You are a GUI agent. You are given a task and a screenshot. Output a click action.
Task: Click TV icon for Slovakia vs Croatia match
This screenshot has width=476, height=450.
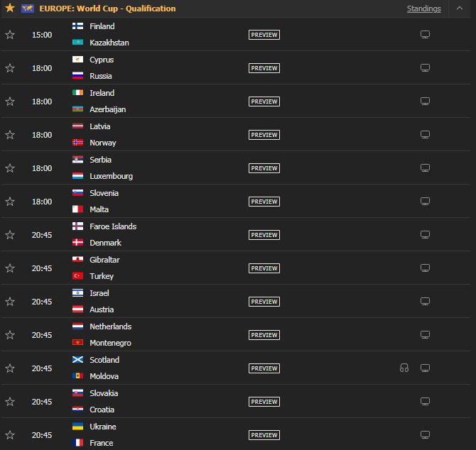tap(425, 402)
